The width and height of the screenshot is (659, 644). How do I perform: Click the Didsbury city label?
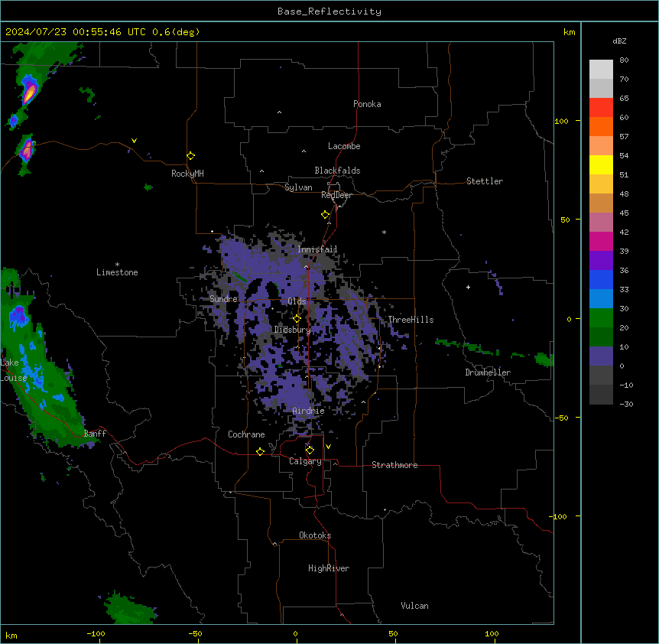click(x=293, y=330)
